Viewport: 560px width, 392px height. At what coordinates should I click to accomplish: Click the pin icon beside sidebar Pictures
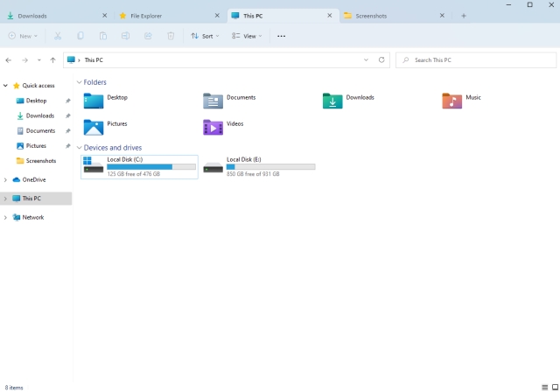68,145
